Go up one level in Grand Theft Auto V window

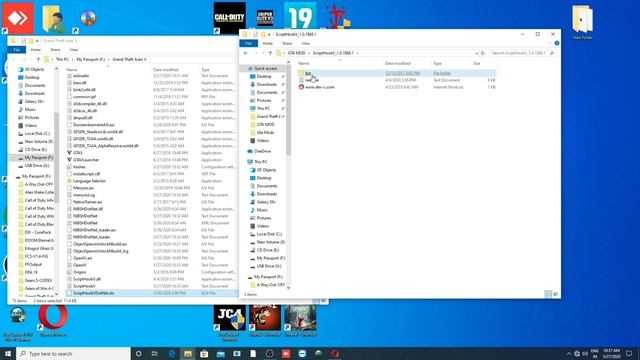[x=38, y=60]
